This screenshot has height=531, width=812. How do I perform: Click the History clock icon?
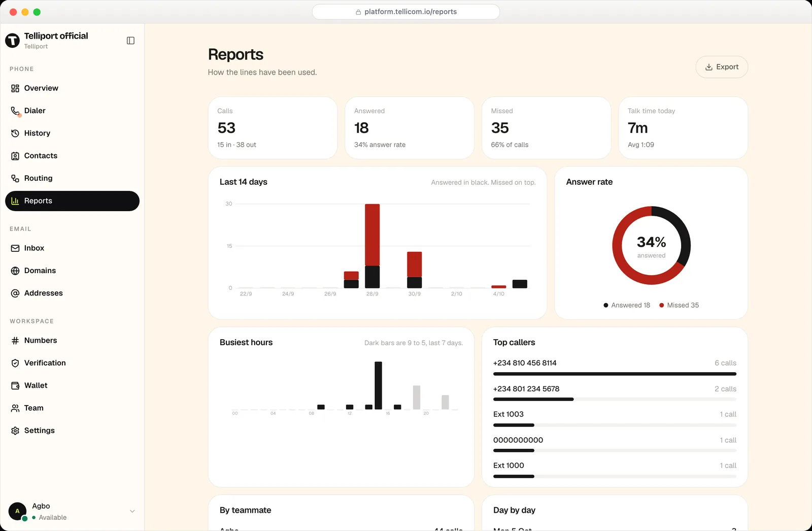15,133
